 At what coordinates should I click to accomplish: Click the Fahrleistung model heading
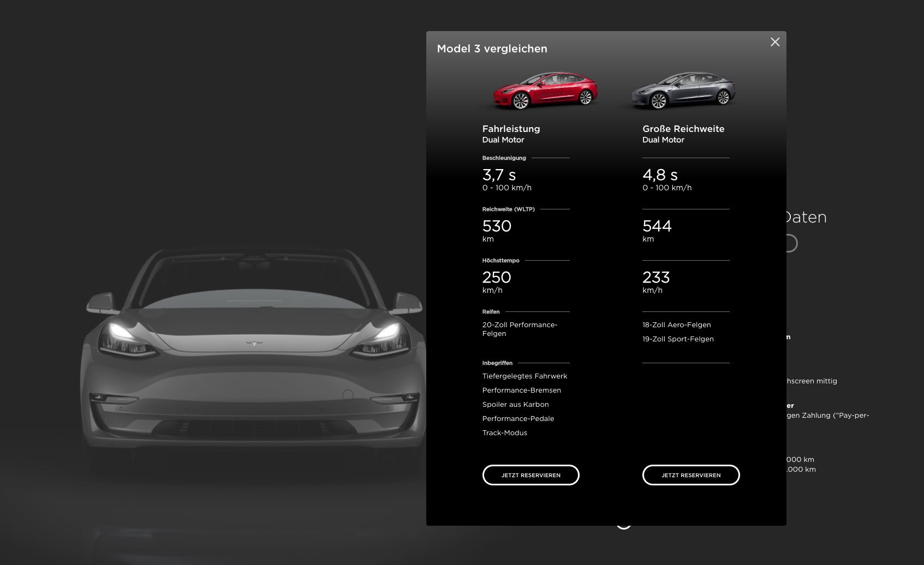tap(511, 129)
